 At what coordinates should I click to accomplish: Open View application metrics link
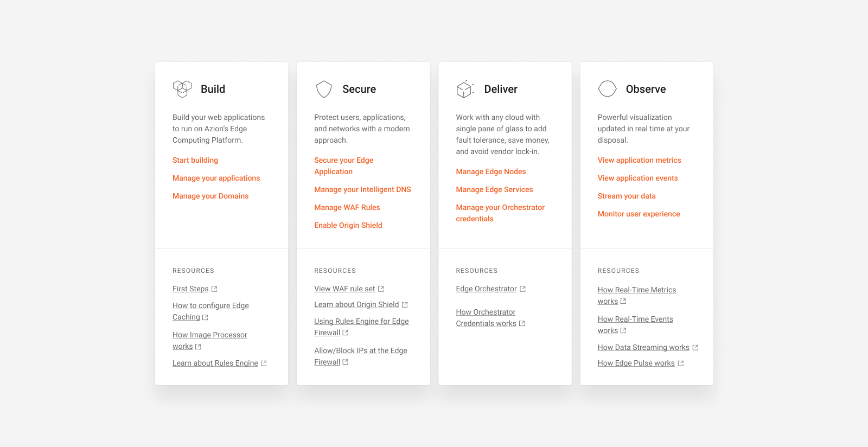(x=639, y=160)
